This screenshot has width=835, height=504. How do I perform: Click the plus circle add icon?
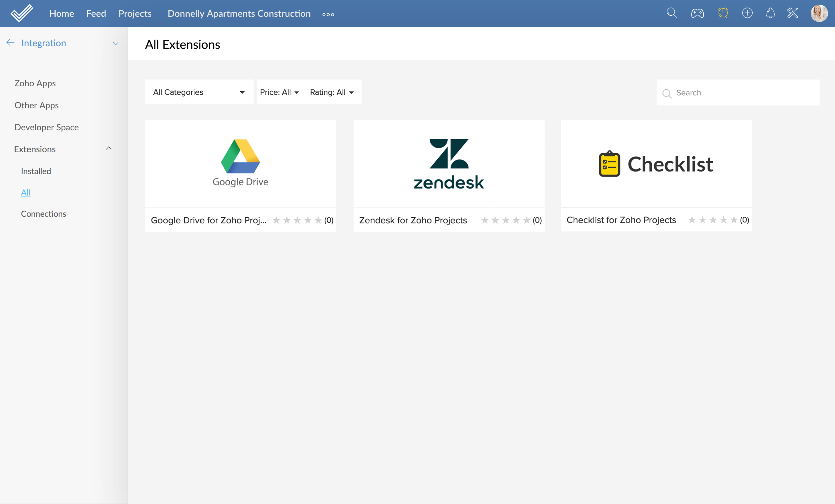click(x=747, y=13)
